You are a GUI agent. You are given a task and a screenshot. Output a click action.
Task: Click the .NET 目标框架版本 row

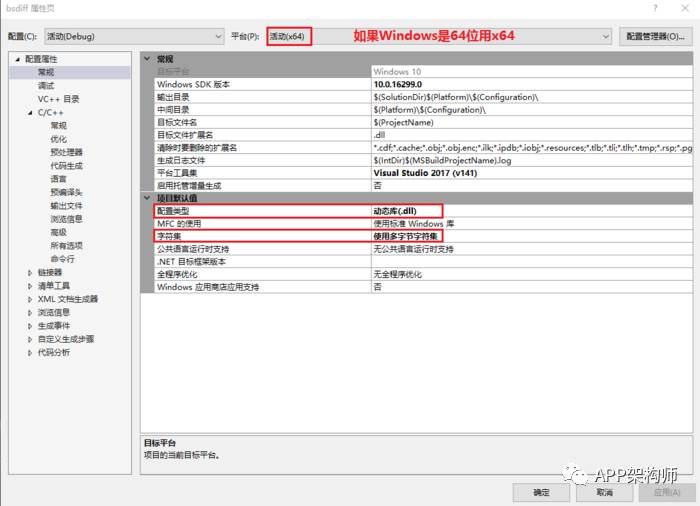tap(424, 261)
